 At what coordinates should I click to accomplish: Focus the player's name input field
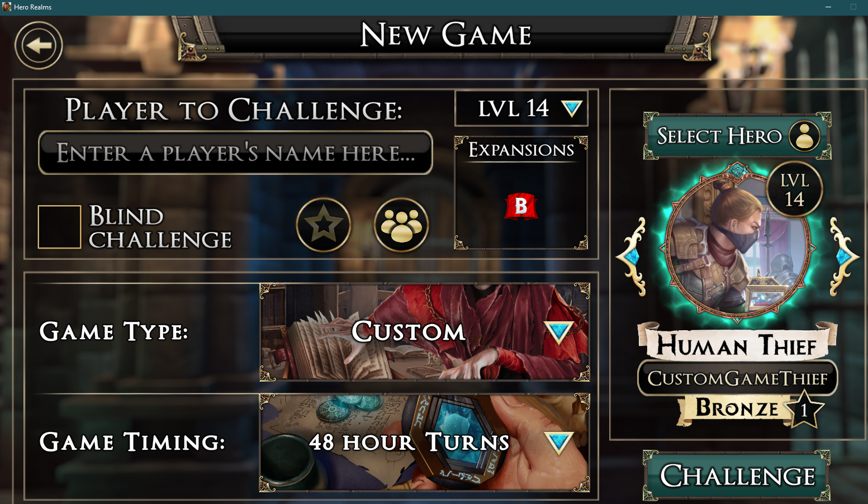[235, 153]
